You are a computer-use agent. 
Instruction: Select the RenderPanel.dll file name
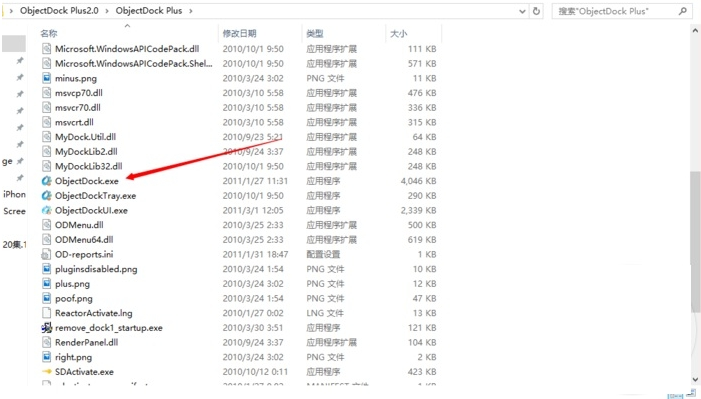(86, 343)
